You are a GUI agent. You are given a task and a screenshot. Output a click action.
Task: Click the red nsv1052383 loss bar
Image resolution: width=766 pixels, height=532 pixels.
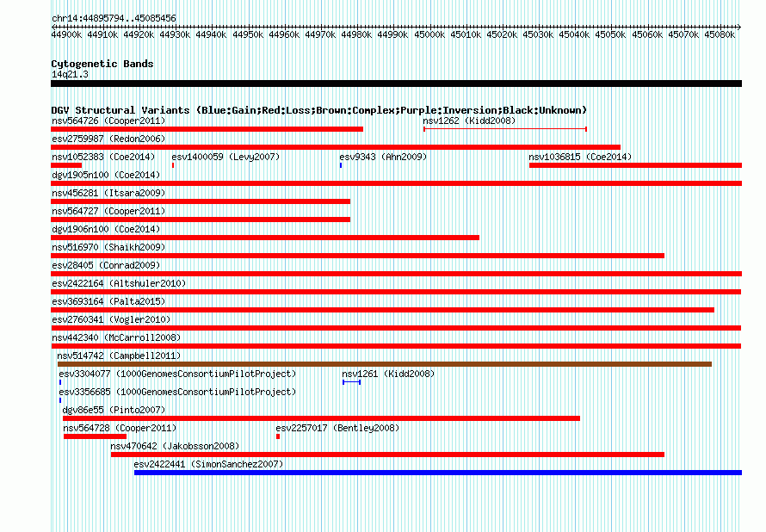[66, 165]
